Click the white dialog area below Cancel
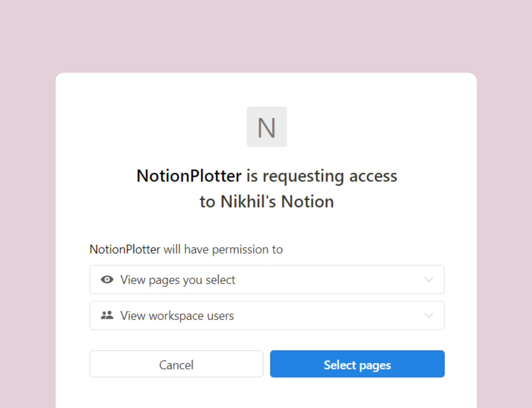The height and width of the screenshot is (408, 532). pyautogui.click(x=176, y=393)
